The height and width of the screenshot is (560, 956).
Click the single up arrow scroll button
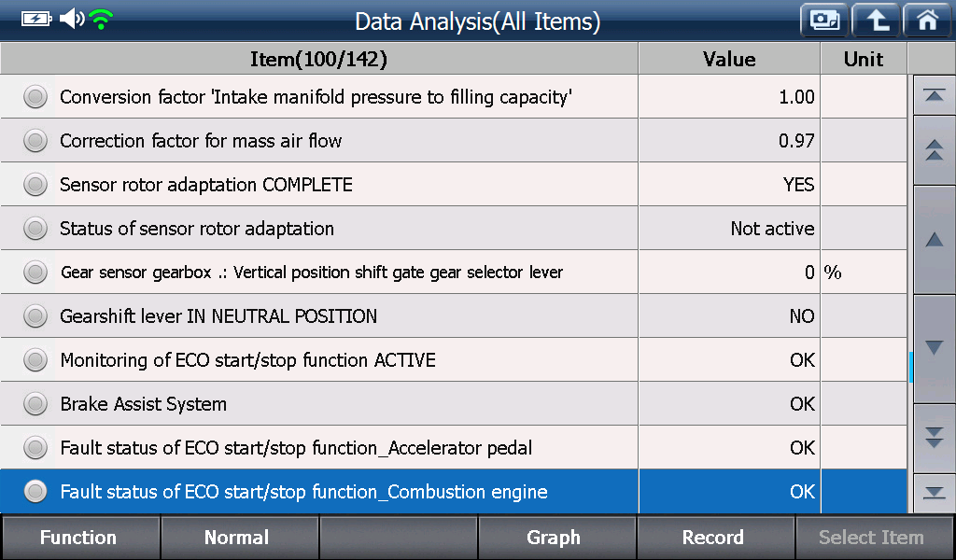934,240
